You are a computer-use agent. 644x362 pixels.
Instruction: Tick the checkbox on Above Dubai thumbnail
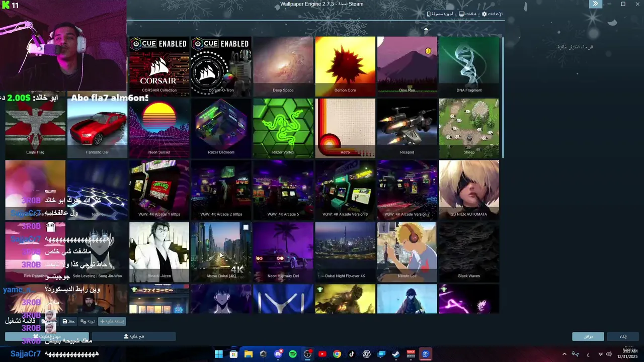(246, 228)
